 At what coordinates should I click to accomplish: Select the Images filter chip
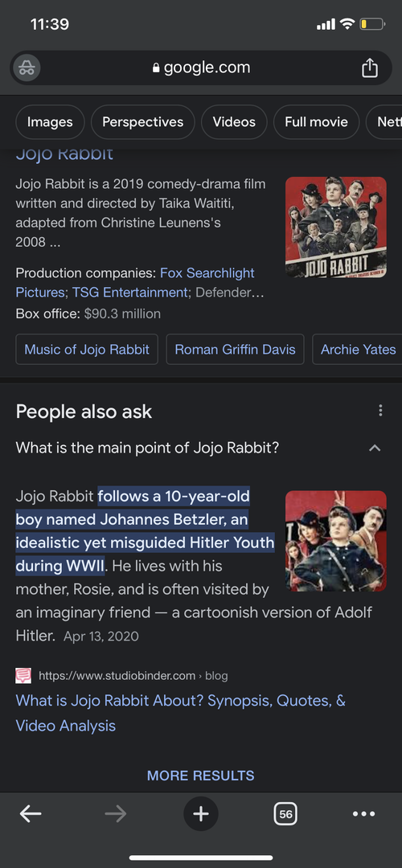pyautogui.click(x=50, y=122)
